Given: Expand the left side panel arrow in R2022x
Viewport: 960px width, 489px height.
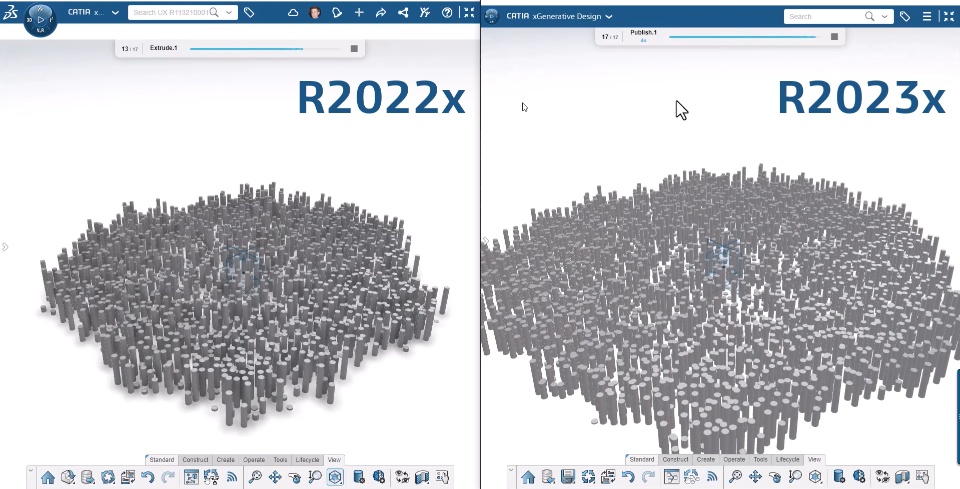Looking at the screenshot, I should (x=5, y=247).
